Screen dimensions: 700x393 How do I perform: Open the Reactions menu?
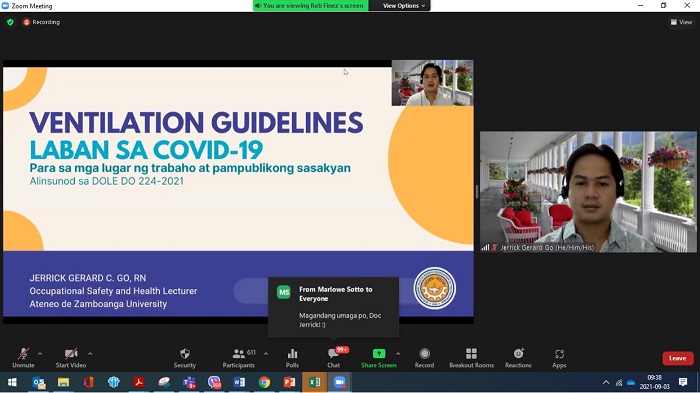[x=518, y=358]
